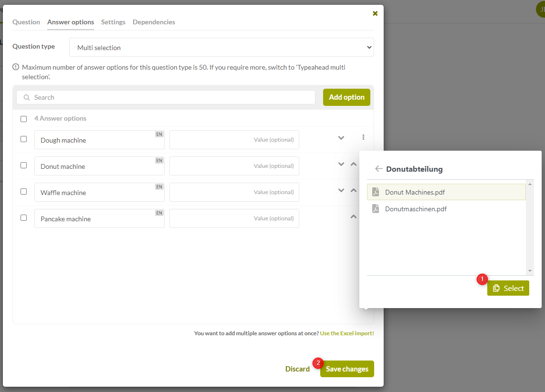Click the Use the Excel import link
This screenshot has width=545, height=392.
(347, 333)
